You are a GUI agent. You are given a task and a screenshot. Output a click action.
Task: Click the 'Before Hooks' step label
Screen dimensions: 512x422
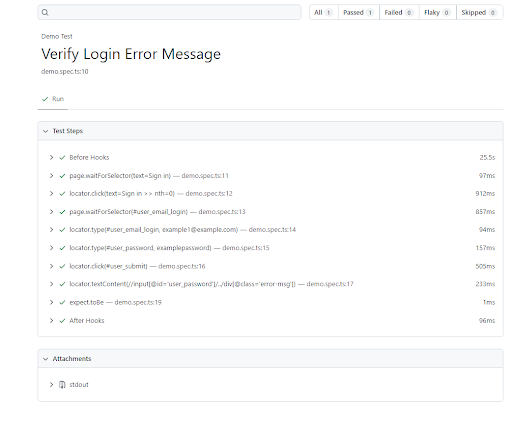point(89,157)
